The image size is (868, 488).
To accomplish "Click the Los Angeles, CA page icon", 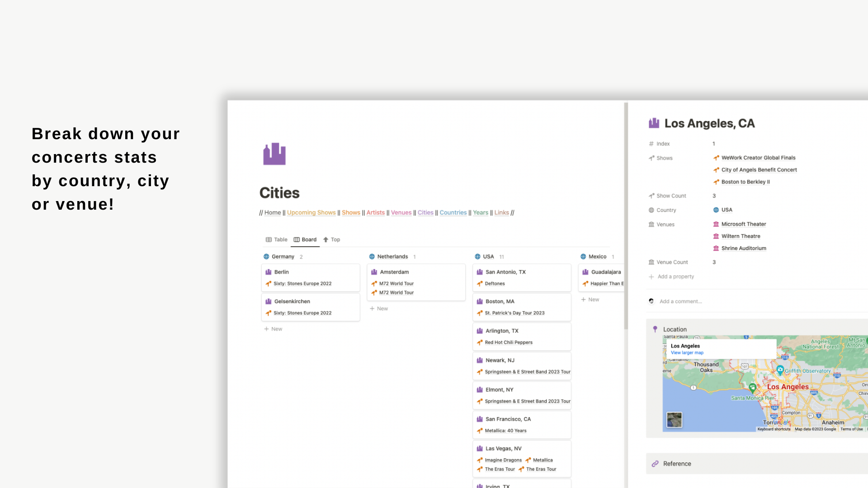I will (654, 123).
